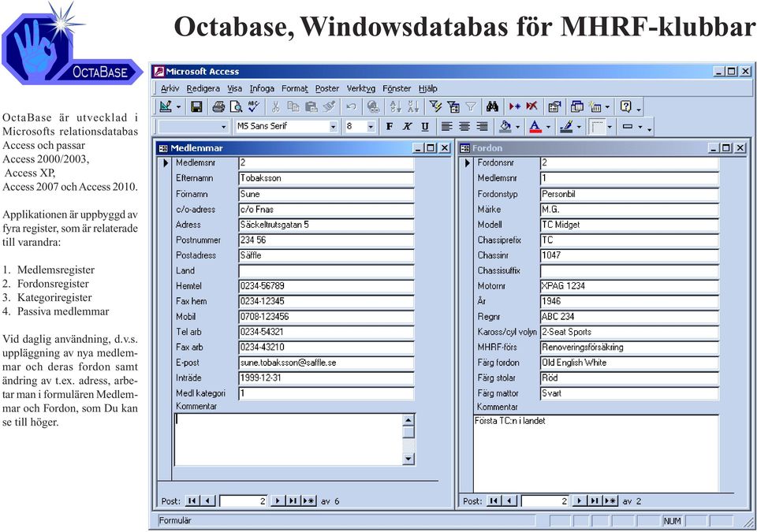Click the Efternamn field containing Tobaksson

[x=326, y=178]
